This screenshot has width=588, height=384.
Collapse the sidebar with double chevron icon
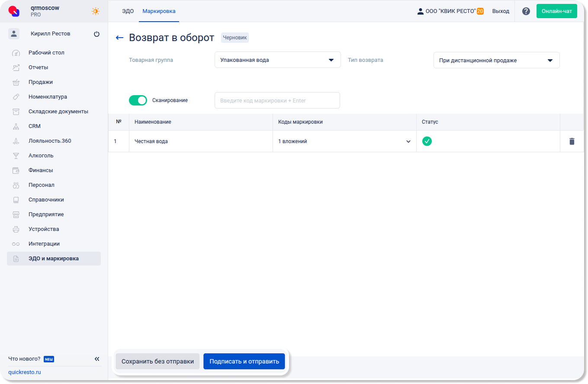point(97,359)
